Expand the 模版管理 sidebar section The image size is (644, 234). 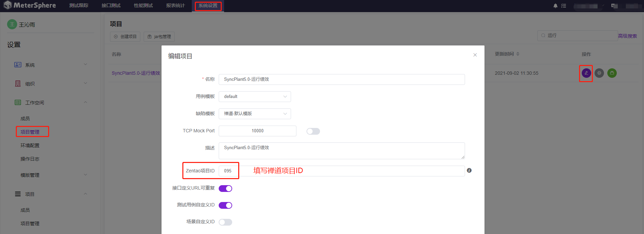coord(85,175)
